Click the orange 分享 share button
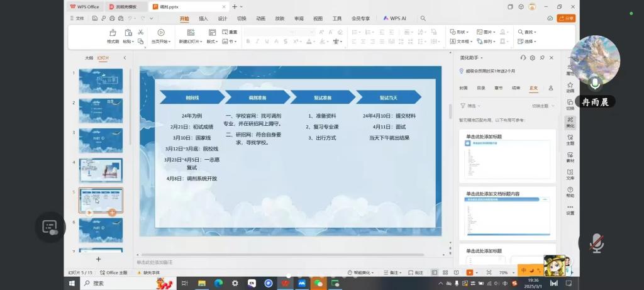Image resolution: width=644 pixels, height=290 pixels. coord(567,19)
